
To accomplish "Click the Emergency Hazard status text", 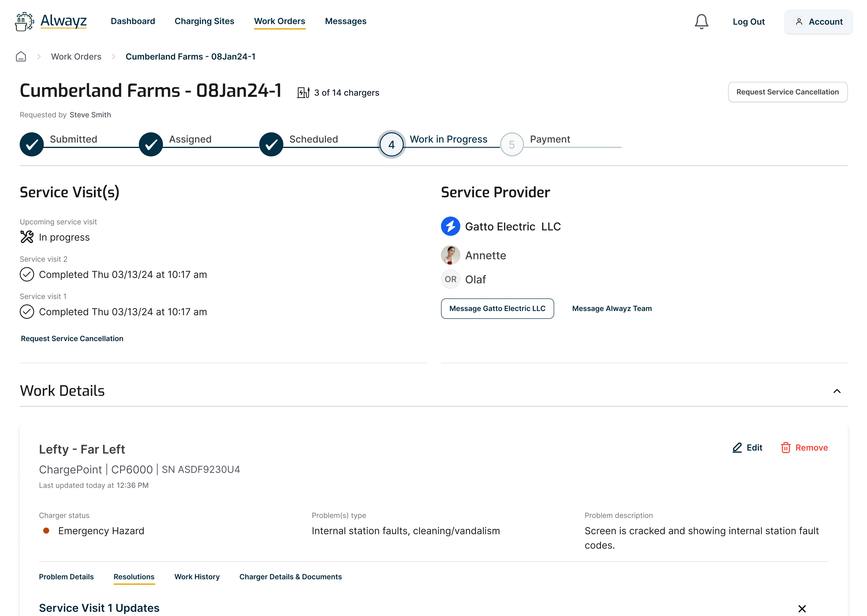I will click(x=101, y=531).
